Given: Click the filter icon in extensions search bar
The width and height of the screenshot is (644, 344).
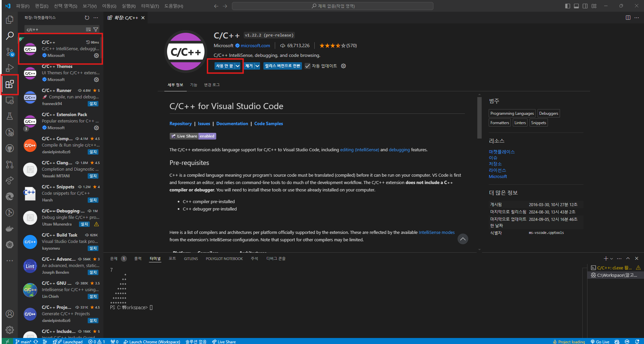Looking at the screenshot, I should (96, 29).
